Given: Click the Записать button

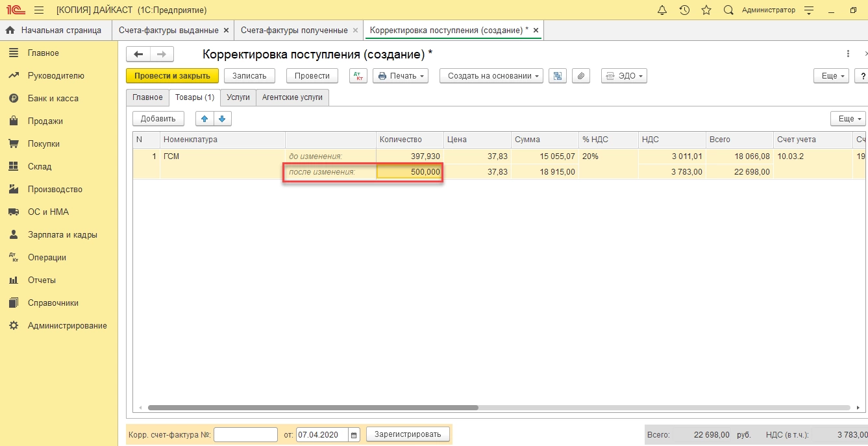Looking at the screenshot, I should pos(249,76).
